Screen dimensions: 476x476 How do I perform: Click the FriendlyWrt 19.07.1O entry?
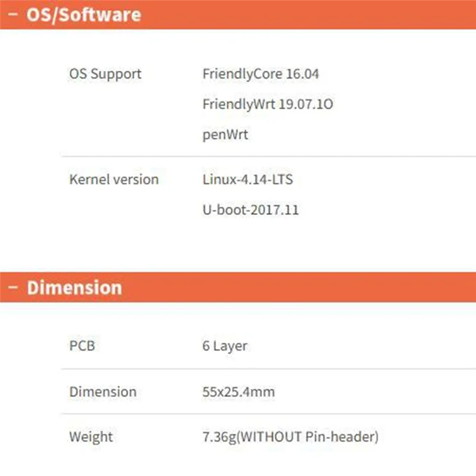point(267,105)
